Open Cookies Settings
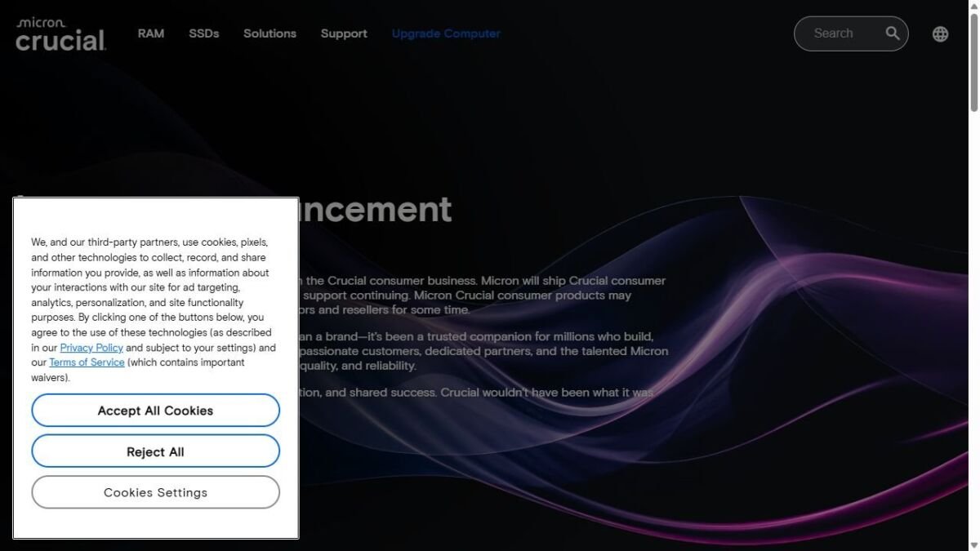 [x=155, y=492]
